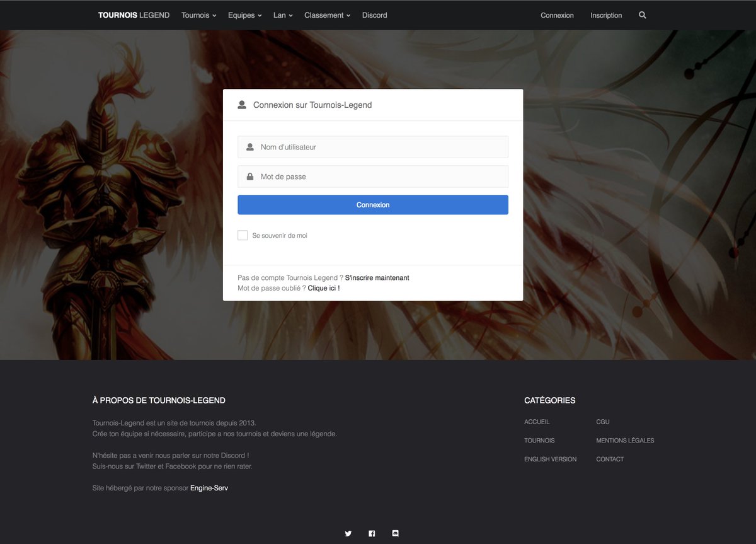The height and width of the screenshot is (544, 756).
Task: Select the CATÉGORIES footer heading
Action: (x=549, y=400)
